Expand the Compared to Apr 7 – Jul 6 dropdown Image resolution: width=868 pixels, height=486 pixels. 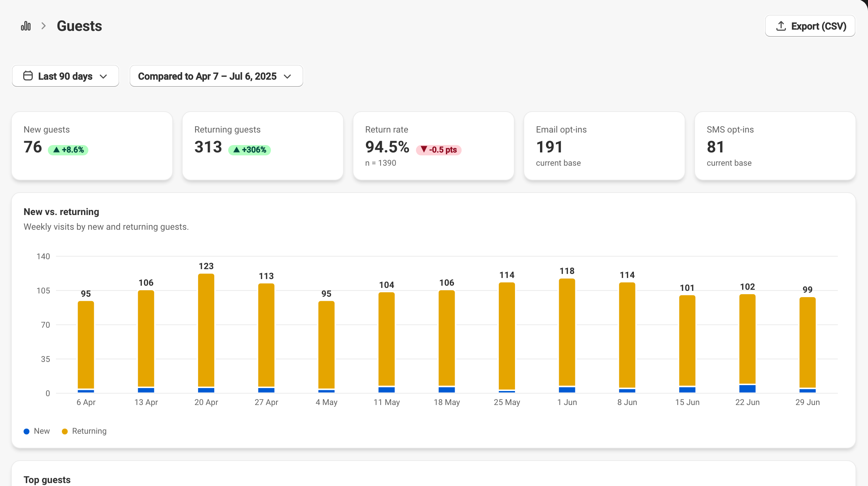click(216, 76)
